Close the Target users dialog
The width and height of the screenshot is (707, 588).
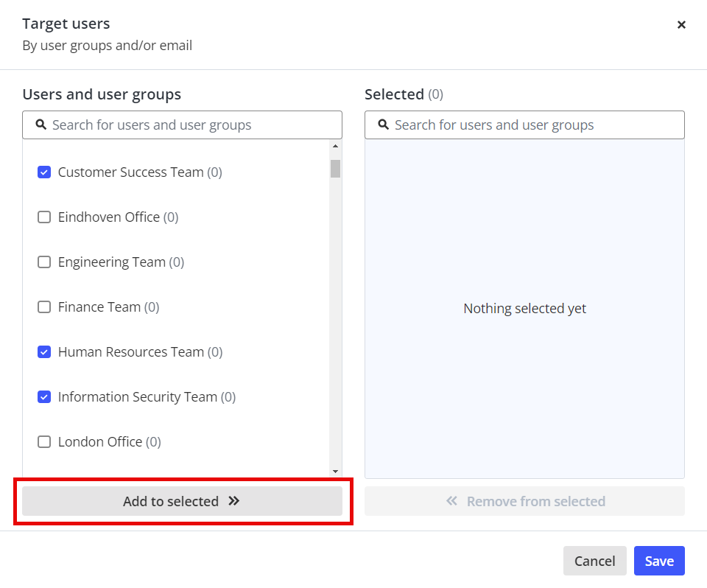[681, 25]
